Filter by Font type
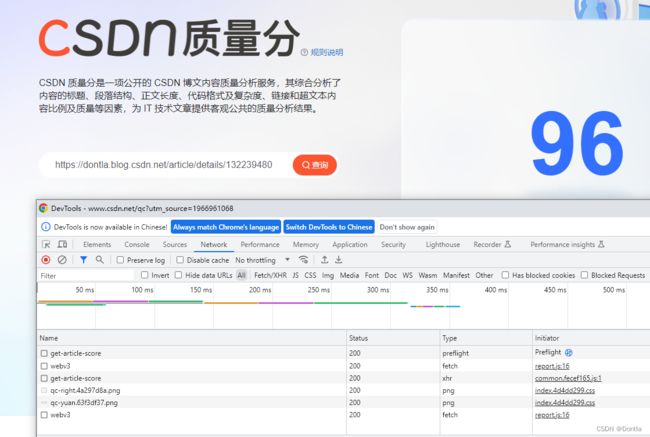Image resolution: width=650 pixels, height=437 pixels. click(372, 275)
